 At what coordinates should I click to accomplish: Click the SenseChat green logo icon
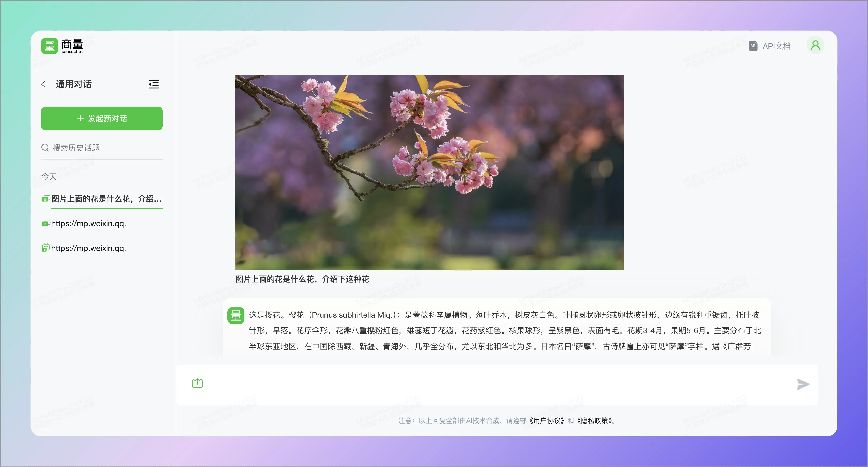(x=49, y=46)
